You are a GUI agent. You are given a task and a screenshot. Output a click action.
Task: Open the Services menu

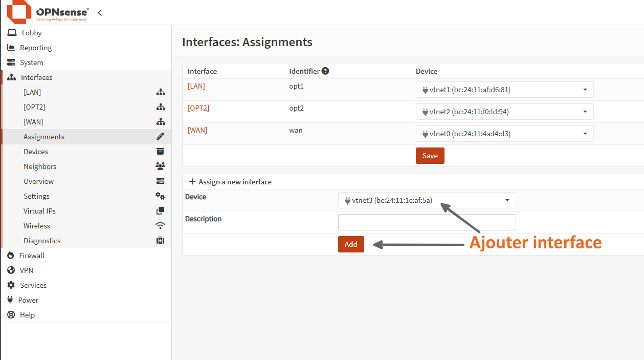click(33, 285)
